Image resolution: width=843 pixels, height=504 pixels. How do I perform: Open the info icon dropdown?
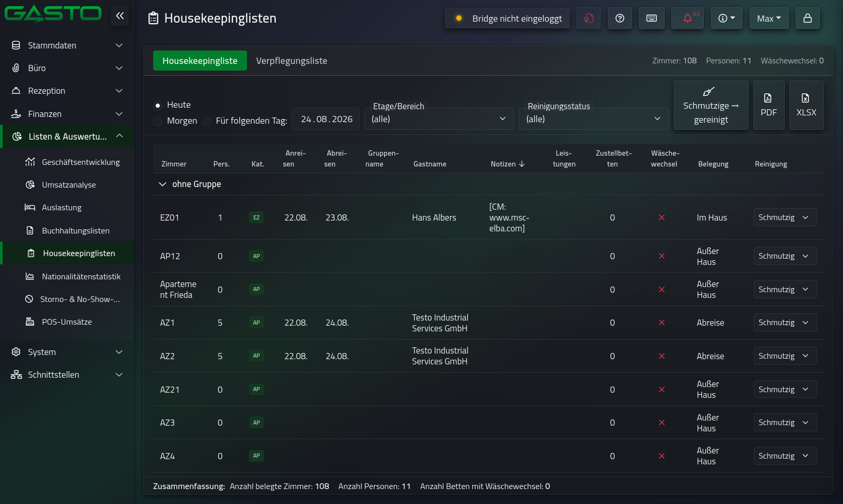(726, 18)
